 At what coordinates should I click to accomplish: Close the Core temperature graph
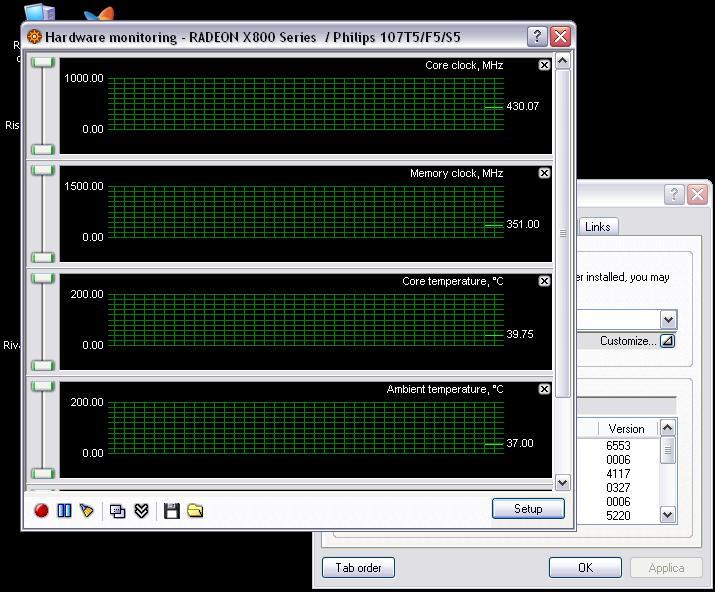tap(544, 281)
